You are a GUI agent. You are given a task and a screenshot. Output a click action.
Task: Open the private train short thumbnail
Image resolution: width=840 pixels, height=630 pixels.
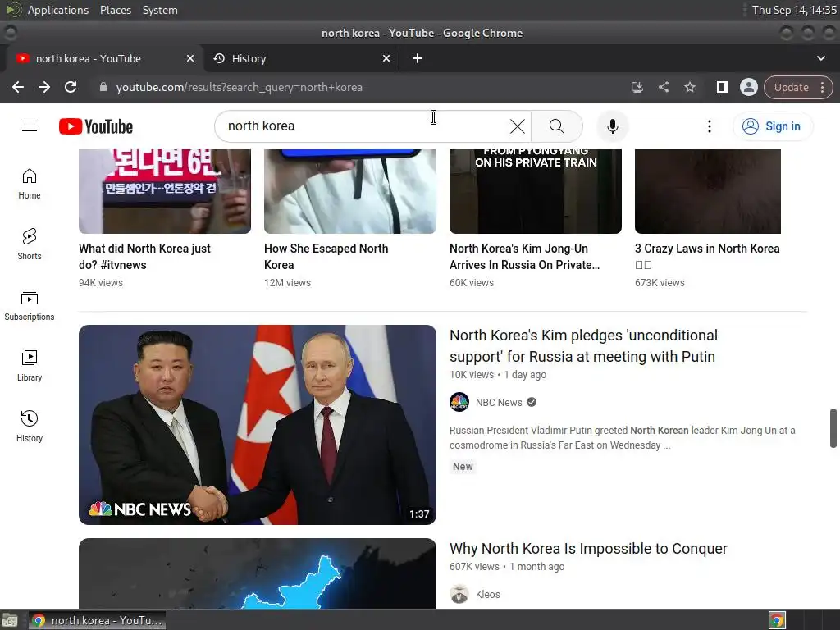coord(535,191)
